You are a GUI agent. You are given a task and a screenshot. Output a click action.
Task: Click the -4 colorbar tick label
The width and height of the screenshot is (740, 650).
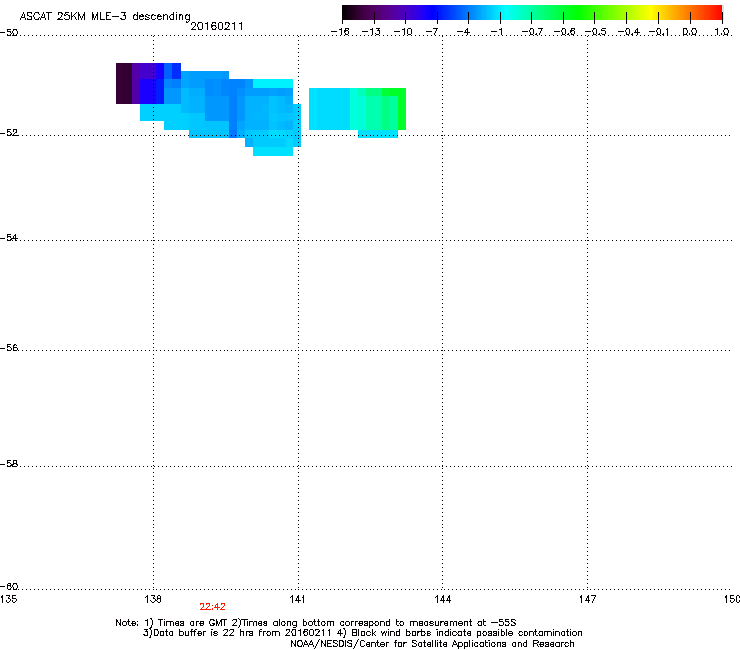point(464,32)
